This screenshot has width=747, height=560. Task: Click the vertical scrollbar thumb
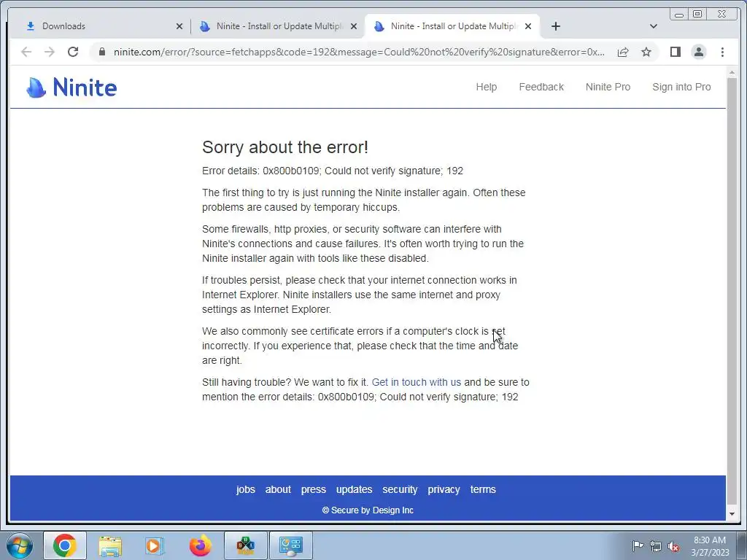(x=732, y=291)
